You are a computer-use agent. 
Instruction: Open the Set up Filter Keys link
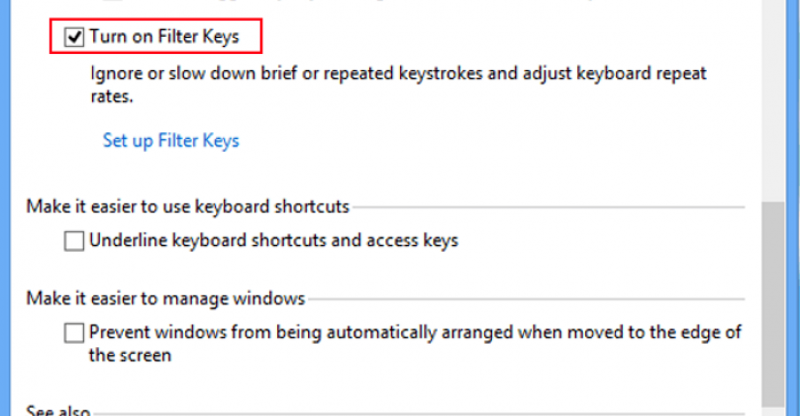pyautogui.click(x=171, y=140)
